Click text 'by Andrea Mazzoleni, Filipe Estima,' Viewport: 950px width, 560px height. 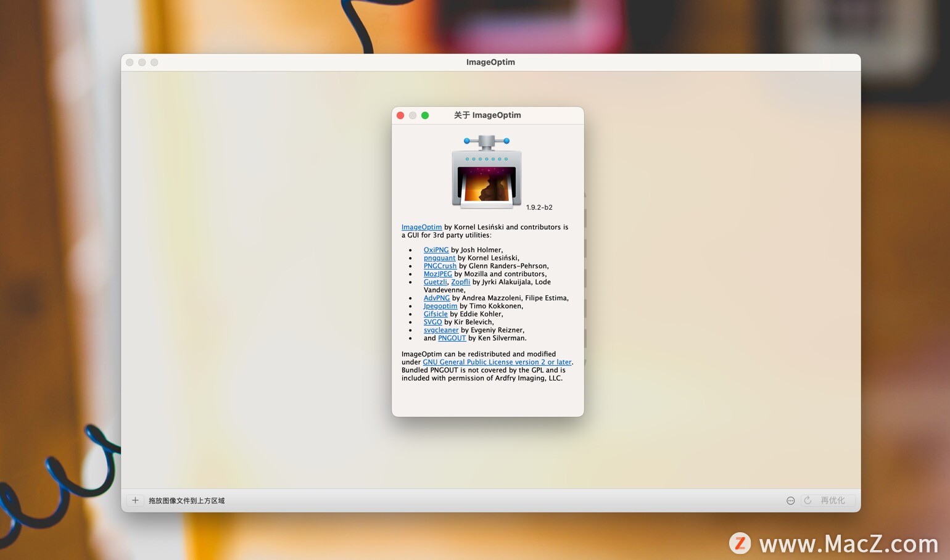tap(510, 298)
